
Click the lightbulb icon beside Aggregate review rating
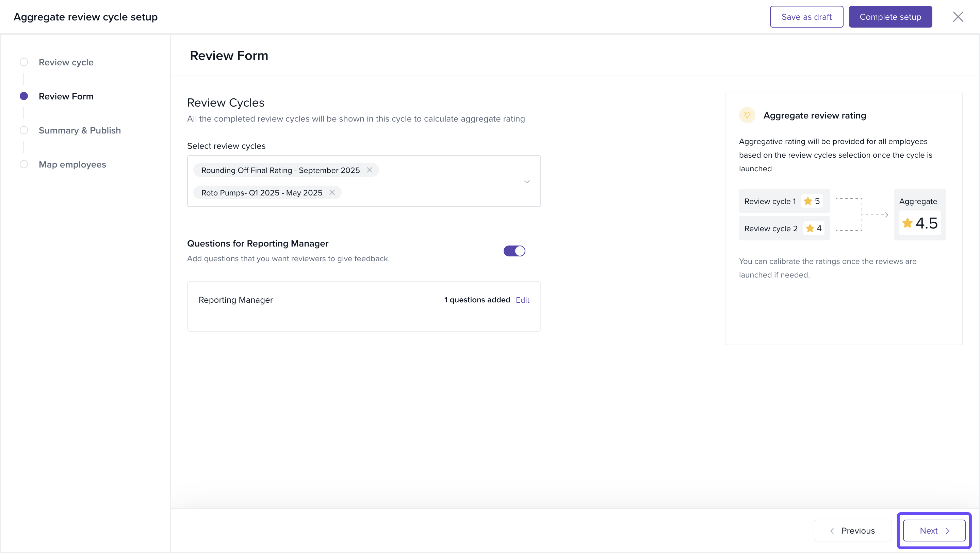[747, 115]
